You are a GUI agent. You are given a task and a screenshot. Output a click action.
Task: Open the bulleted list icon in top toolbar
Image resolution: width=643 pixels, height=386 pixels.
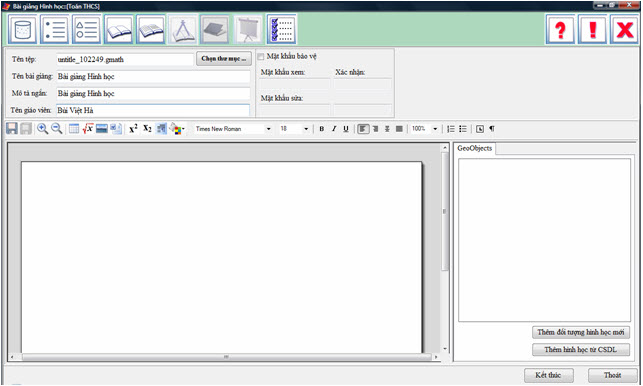[x=55, y=29]
